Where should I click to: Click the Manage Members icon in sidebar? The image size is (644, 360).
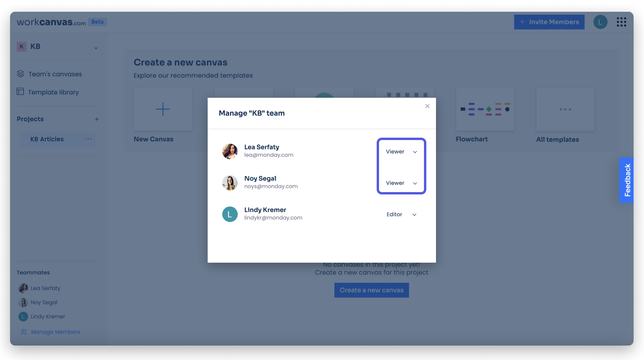coord(23,332)
